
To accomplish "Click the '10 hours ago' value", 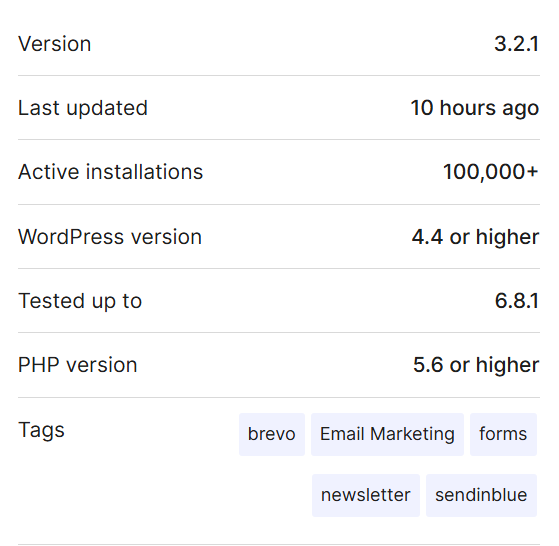I will click(x=475, y=108).
